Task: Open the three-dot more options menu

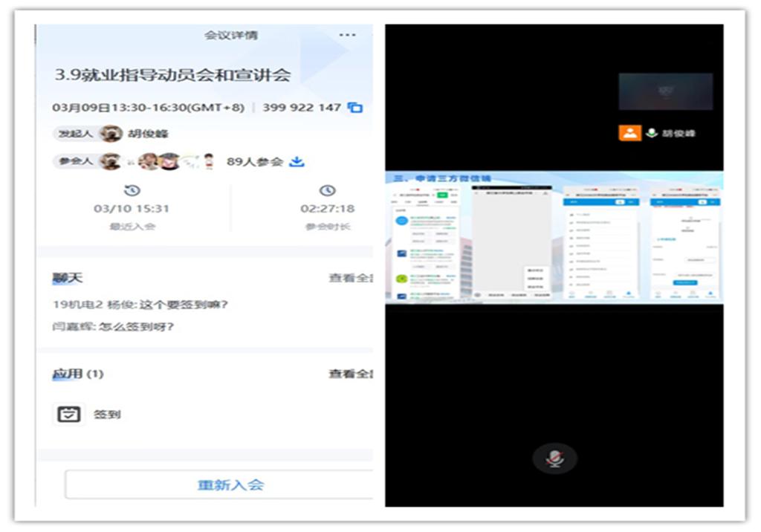Action: coord(347,35)
